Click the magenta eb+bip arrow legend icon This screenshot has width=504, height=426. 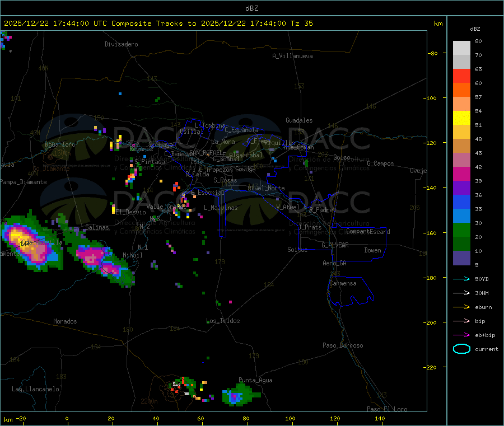(461, 335)
